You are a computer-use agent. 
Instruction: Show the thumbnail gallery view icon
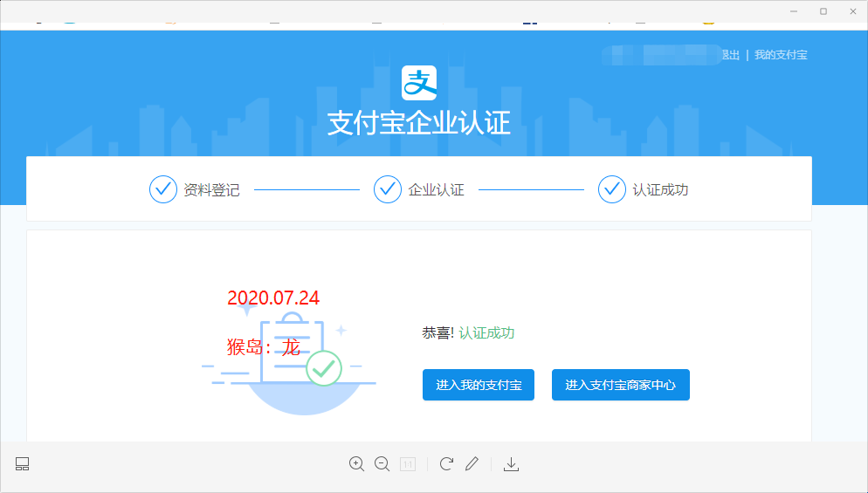point(22,463)
